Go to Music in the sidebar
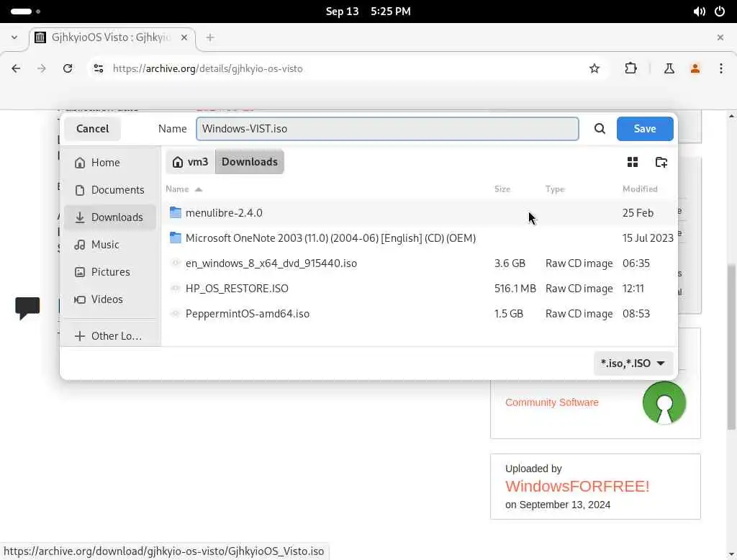Viewport: 737px width, 560px height. [x=110, y=245]
